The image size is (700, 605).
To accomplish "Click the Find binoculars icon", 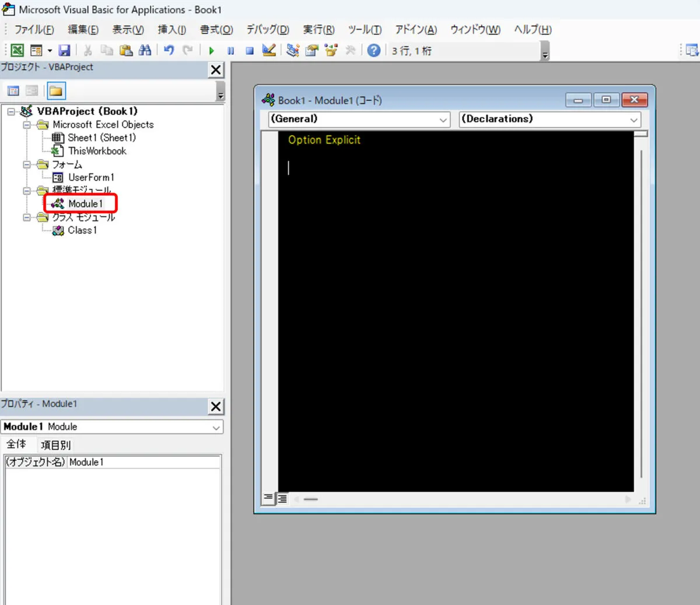I will click(x=145, y=51).
